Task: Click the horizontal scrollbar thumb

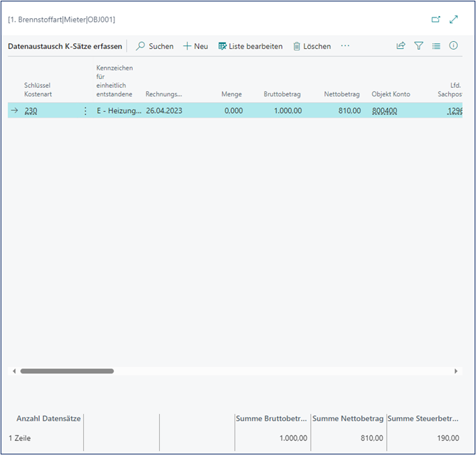Action: tap(67, 371)
